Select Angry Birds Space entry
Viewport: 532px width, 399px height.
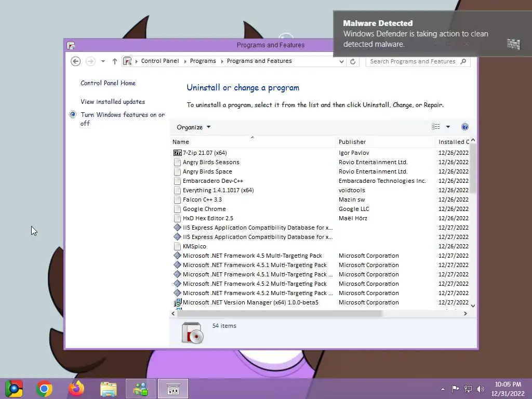click(x=207, y=171)
